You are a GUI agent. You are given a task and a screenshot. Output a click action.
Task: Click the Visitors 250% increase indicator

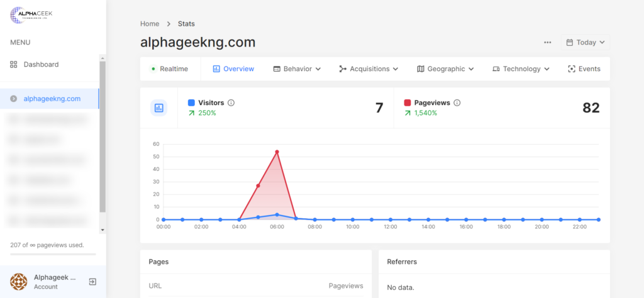(202, 113)
